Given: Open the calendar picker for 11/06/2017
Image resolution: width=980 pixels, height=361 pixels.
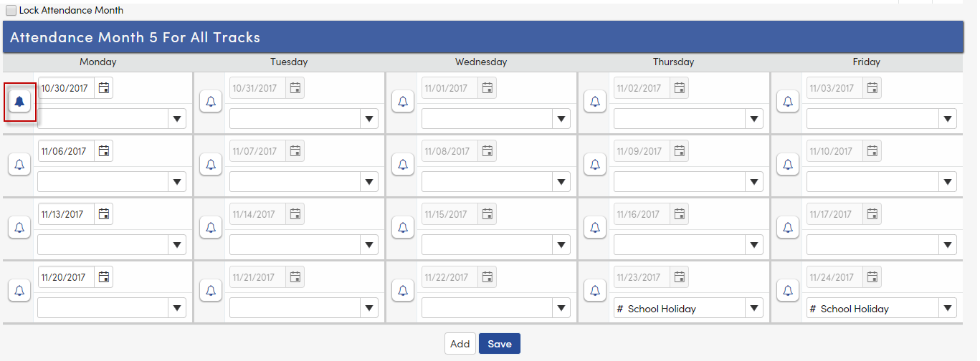Looking at the screenshot, I should pyautogui.click(x=104, y=151).
